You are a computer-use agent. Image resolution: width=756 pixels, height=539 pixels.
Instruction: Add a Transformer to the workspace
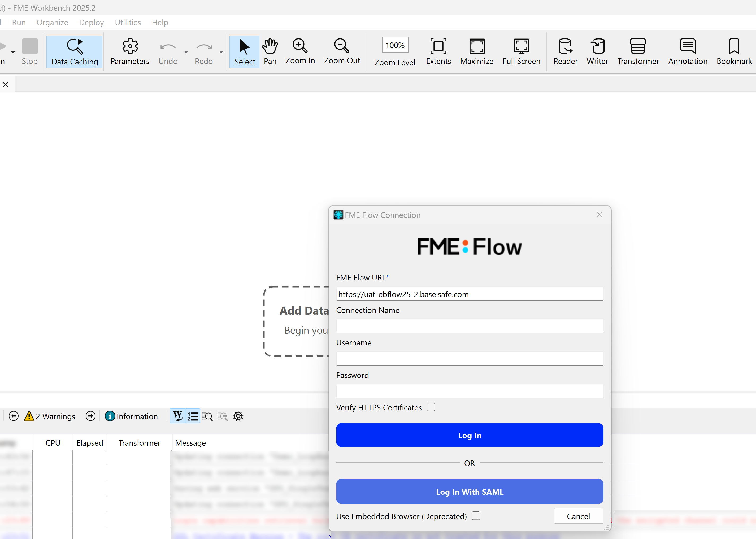coord(638,51)
